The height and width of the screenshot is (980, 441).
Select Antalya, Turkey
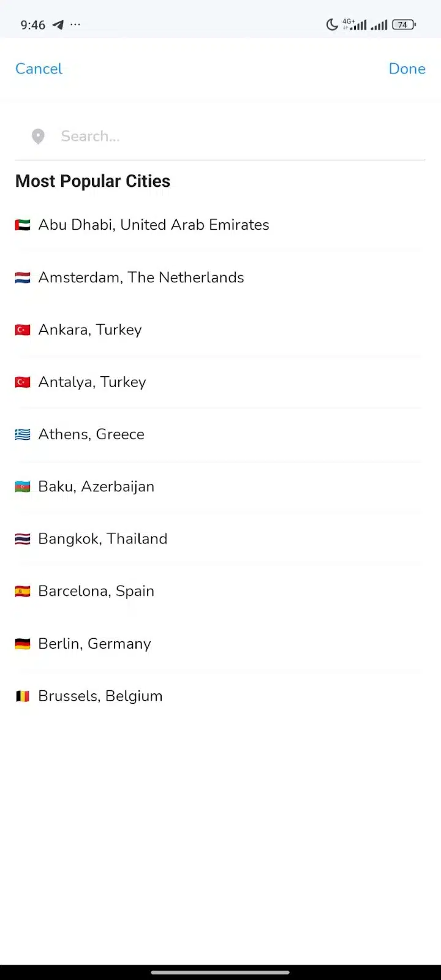point(221,382)
